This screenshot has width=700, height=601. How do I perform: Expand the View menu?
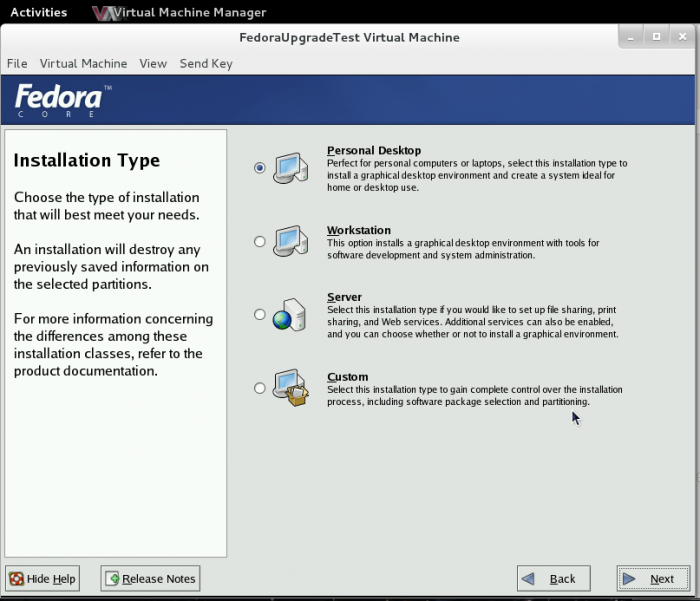[153, 63]
